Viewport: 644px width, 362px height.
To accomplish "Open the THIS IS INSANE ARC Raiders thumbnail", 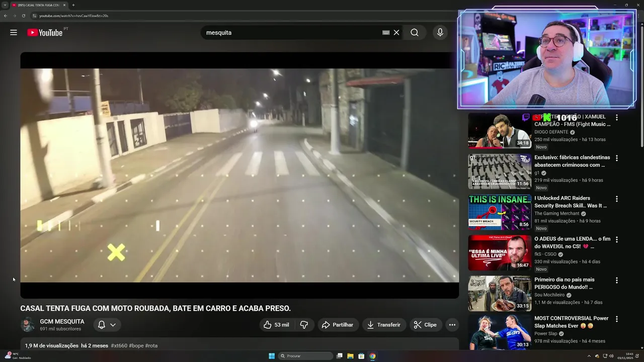I will 500,212.
